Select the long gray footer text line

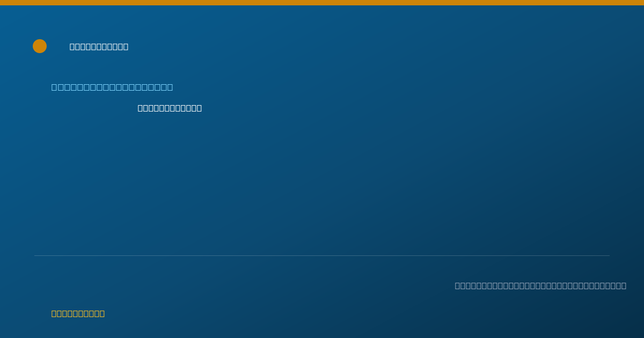(540, 285)
